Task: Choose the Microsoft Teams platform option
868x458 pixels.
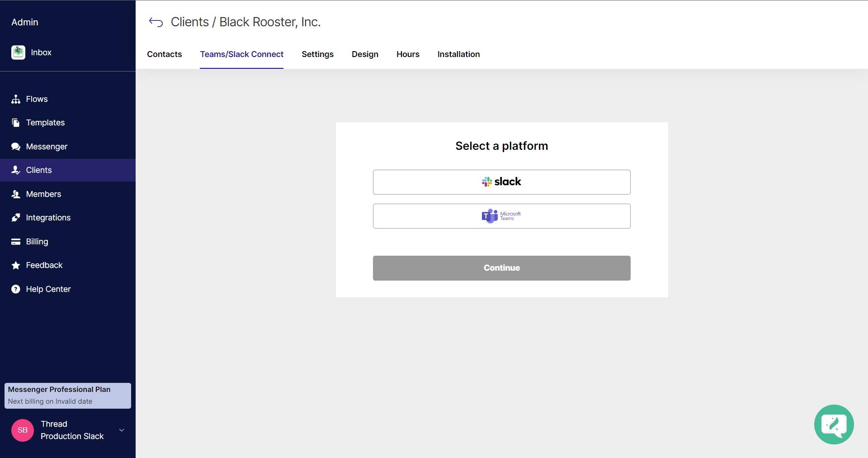Action: [x=502, y=216]
